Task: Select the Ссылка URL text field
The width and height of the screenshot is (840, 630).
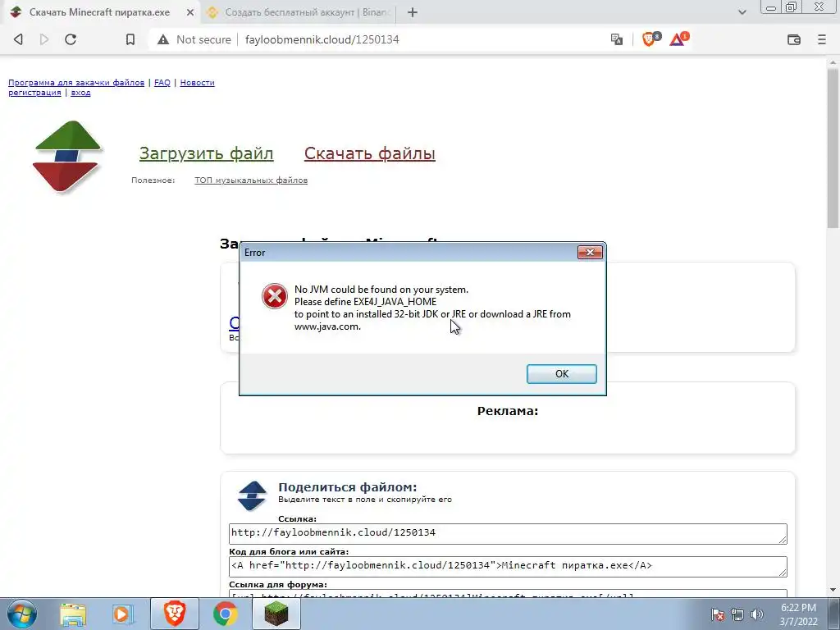Action: coord(508,533)
